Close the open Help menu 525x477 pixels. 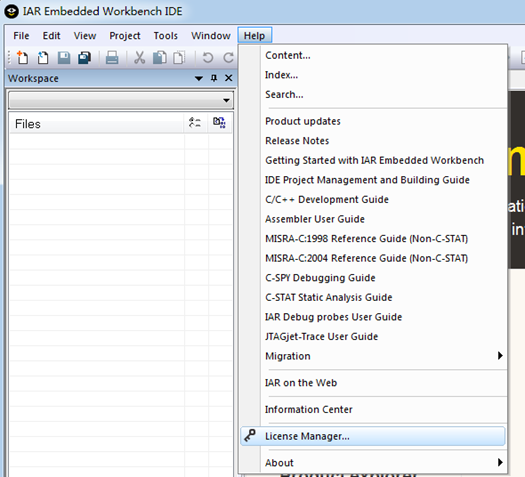pyautogui.click(x=254, y=36)
